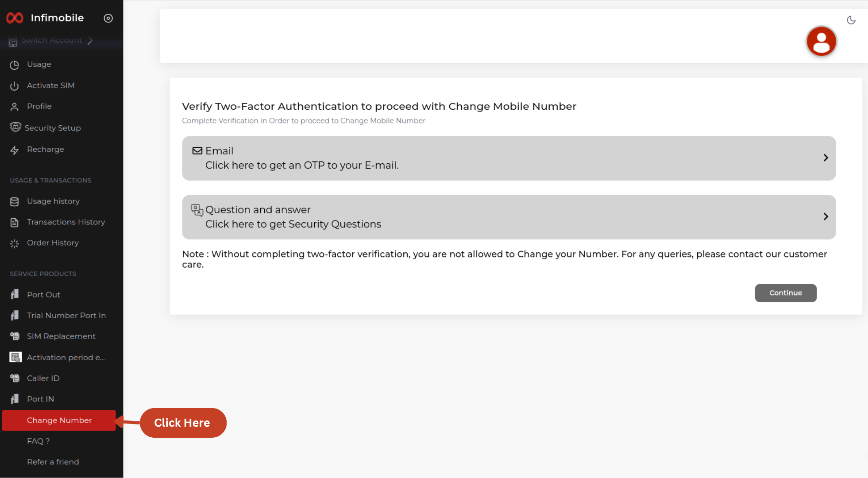
Task: Expand the Email OTP option chevron
Action: coord(826,158)
